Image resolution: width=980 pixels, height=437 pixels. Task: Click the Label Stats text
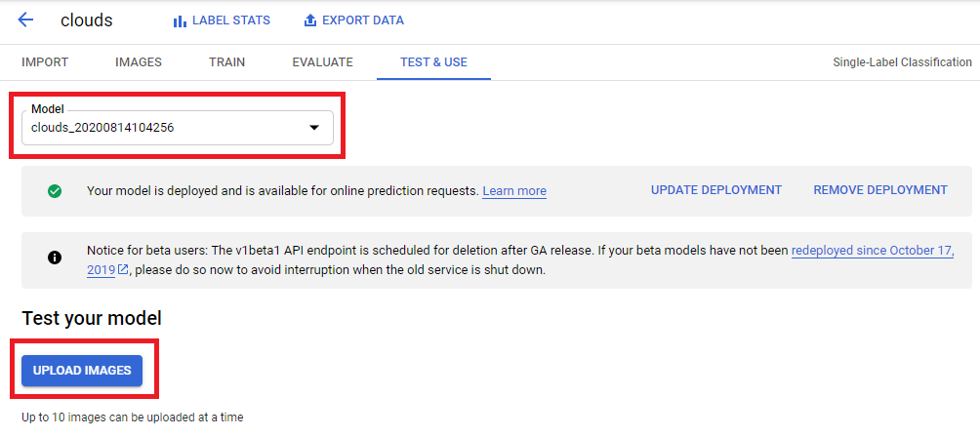click(231, 20)
